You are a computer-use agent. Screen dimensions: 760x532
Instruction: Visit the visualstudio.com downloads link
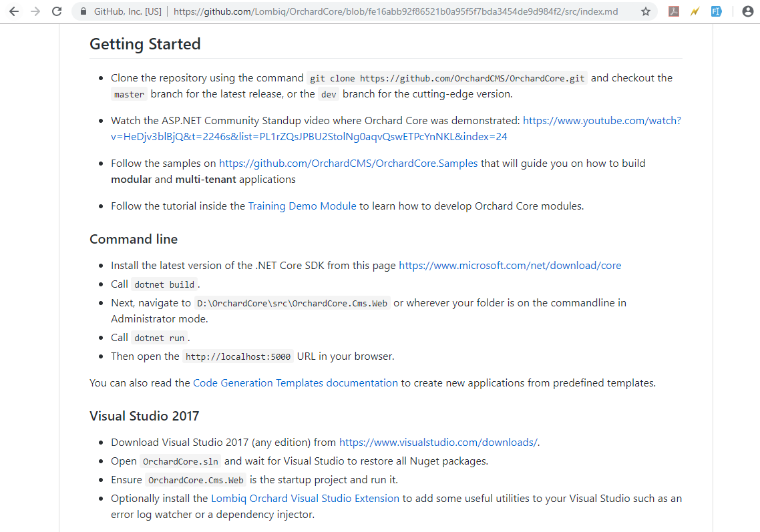click(x=438, y=443)
